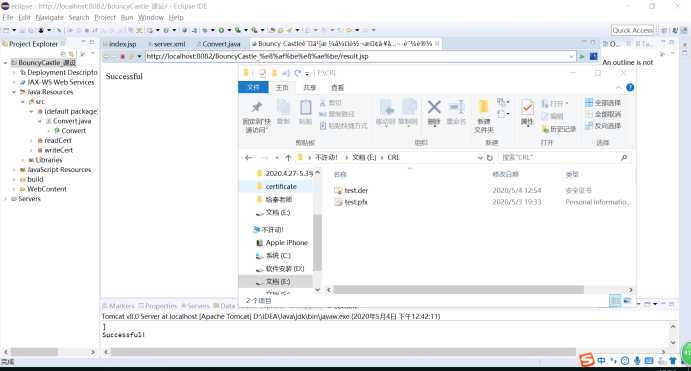
Task: Click the file list horizontal scrollbar
Action: (x=458, y=289)
